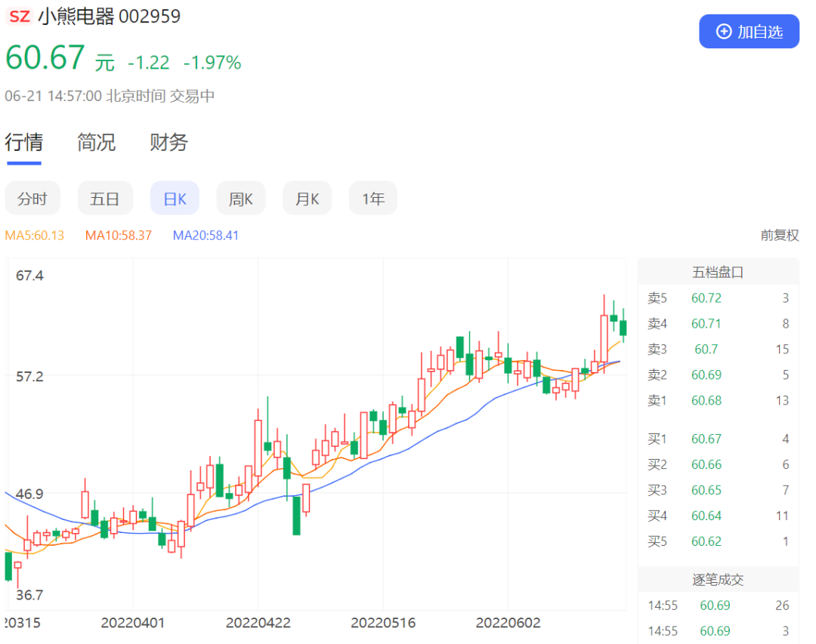The width and height of the screenshot is (816, 644).
Task: Click the 46.9 price axis label
Action: click(29, 494)
